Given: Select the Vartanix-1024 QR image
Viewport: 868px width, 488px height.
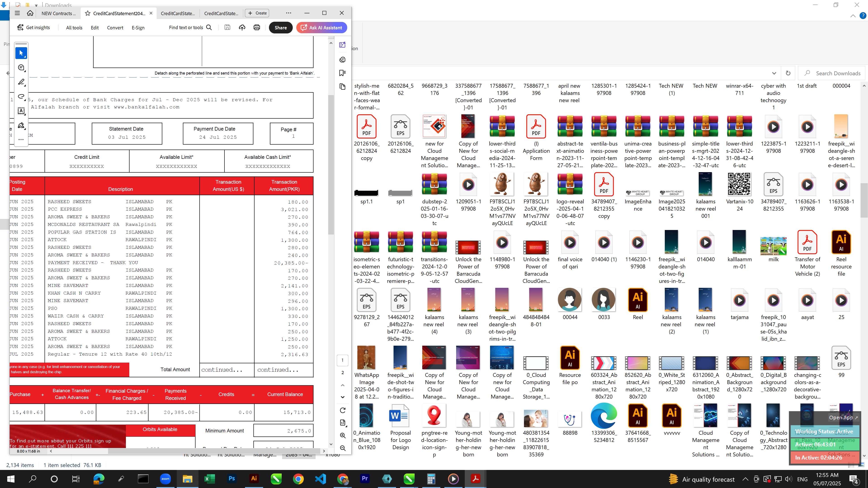Looking at the screenshot, I should pyautogui.click(x=739, y=192).
